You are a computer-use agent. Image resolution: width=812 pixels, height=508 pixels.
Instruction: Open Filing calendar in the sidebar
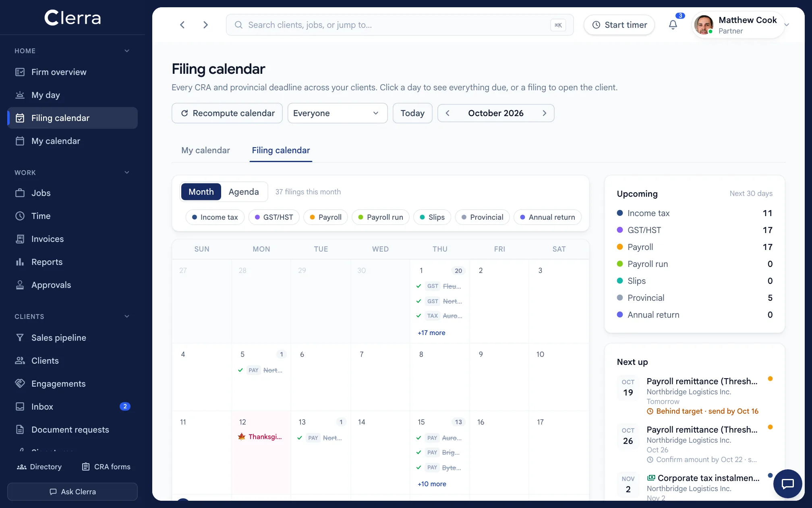[x=72, y=118]
